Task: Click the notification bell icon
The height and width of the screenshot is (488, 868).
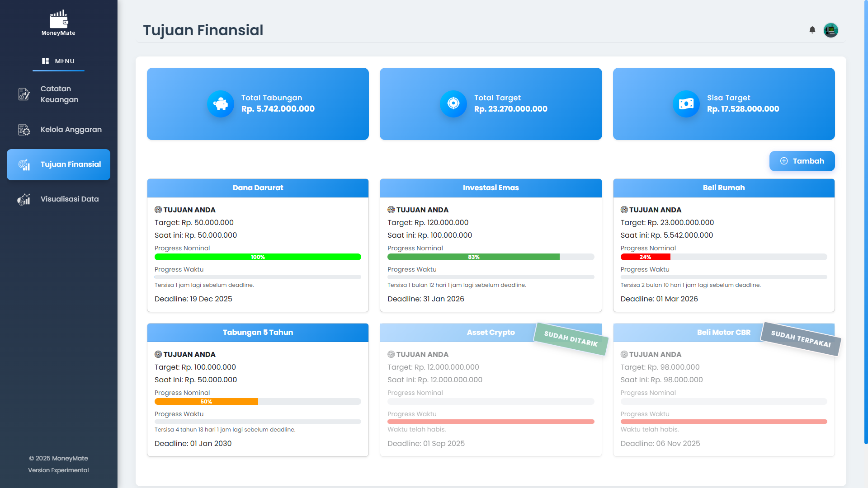Action: 812,30
